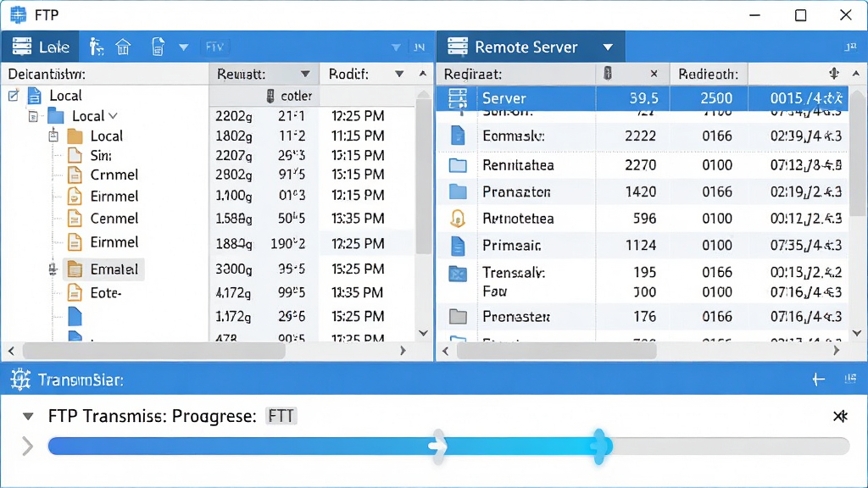Click the remote pane horizontal scrollbar
This screenshot has height=488, width=868.
pyautogui.click(x=556, y=351)
